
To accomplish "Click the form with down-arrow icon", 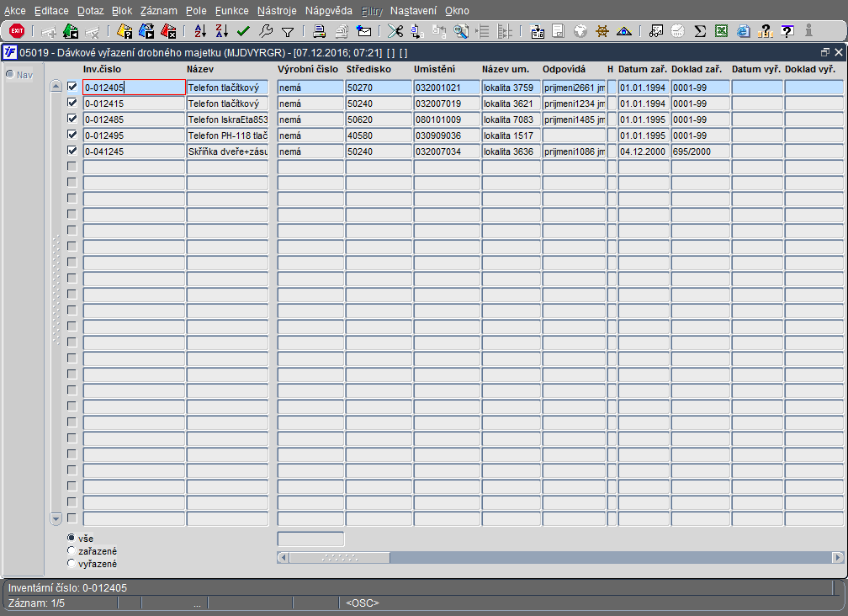I will pyautogui.click(x=537, y=31).
